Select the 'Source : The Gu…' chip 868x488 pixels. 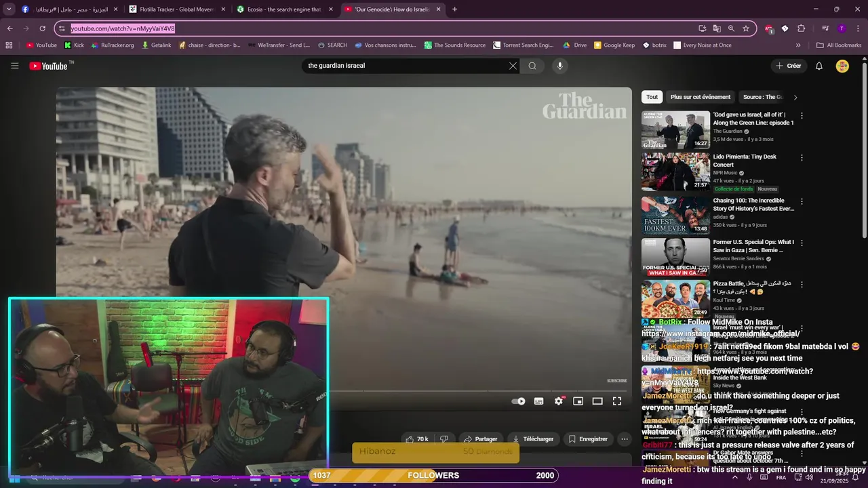tap(763, 97)
